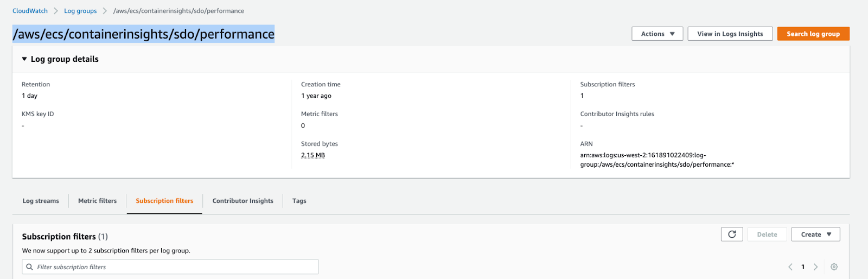Switch to the Log streams tab
The width and height of the screenshot is (868, 279).
(x=41, y=201)
